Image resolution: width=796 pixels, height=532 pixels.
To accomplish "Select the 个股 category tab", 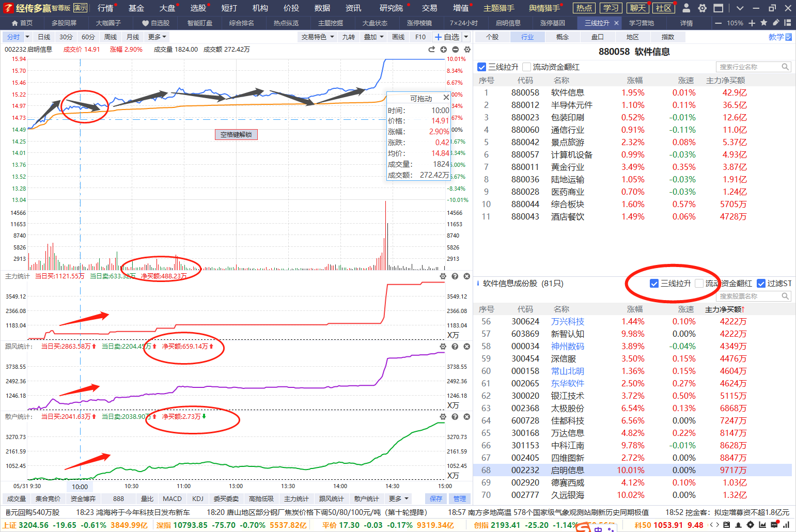I will [492, 37].
